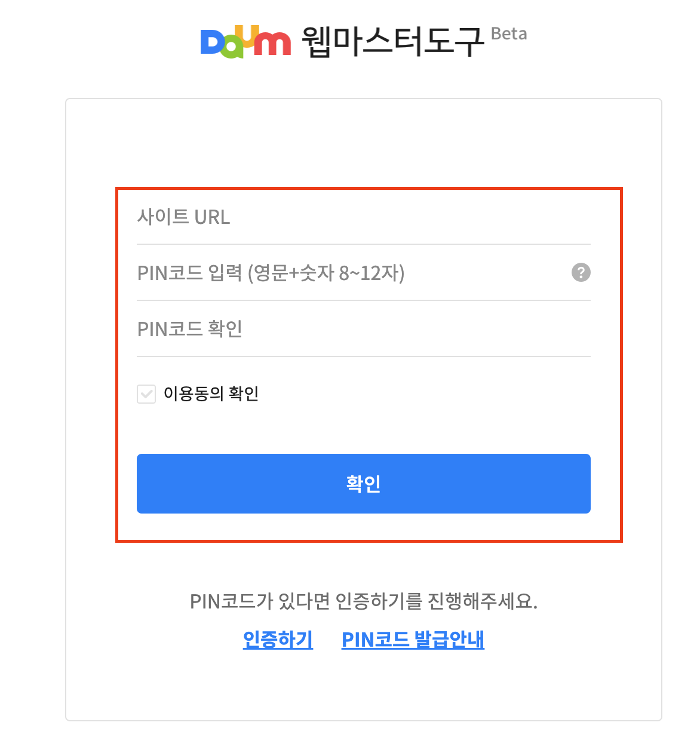Submit the PIN registration form
The height and width of the screenshot is (750, 700).
pyautogui.click(x=363, y=484)
